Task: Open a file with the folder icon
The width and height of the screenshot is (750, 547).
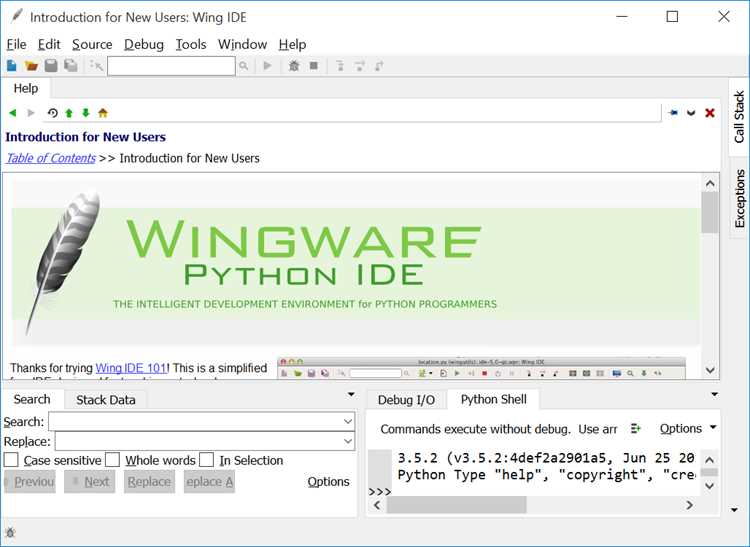Action: click(x=31, y=66)
